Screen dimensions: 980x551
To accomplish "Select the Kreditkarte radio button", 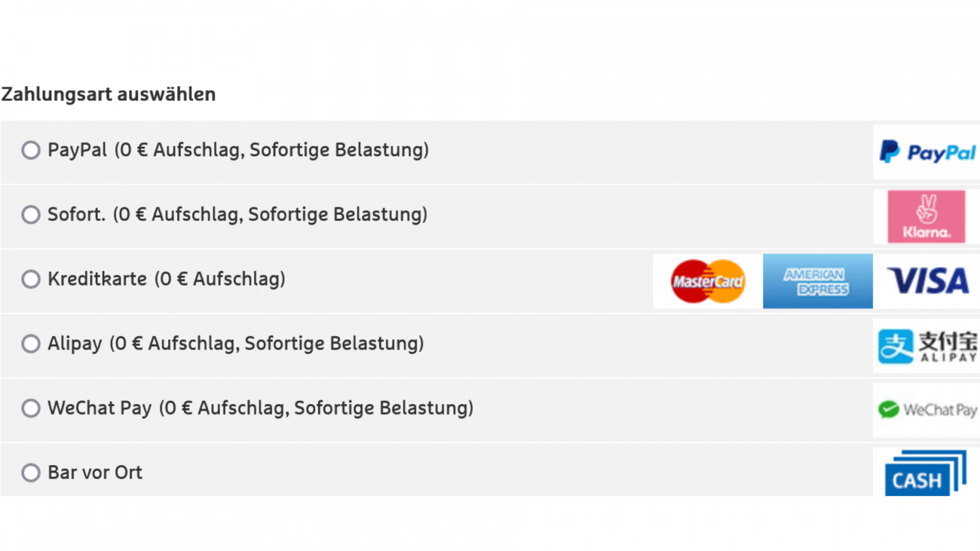I will pos(31,279).
